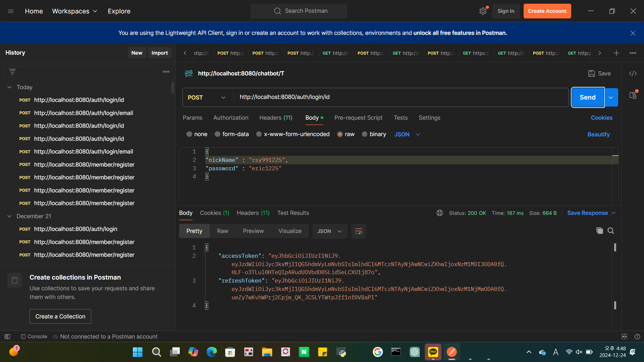
Task: Add a new request tab
Action: (x=616, y=53)
